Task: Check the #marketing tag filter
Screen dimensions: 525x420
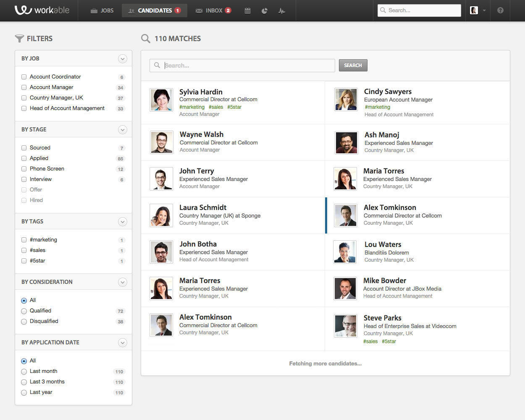Action: point(24,239)
